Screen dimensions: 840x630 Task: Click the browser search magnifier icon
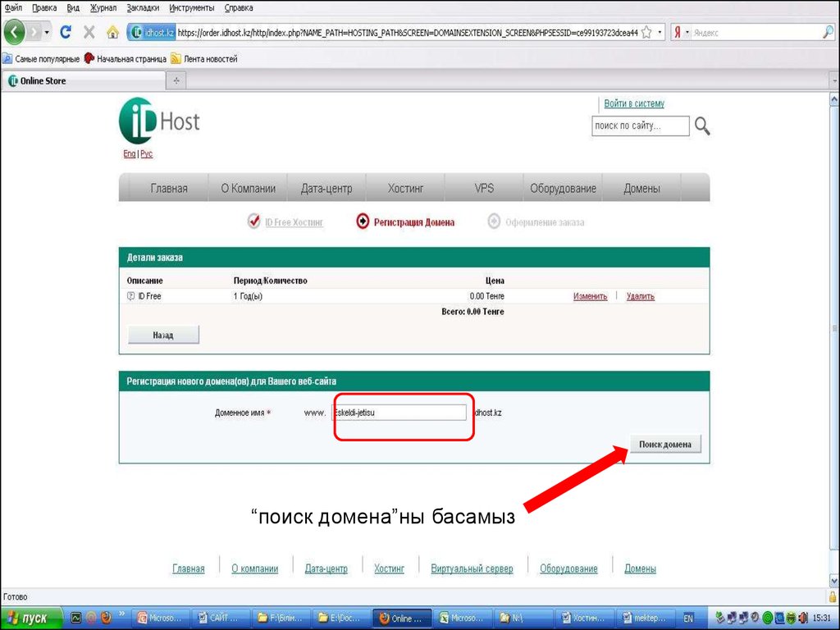tap(828, 33)
